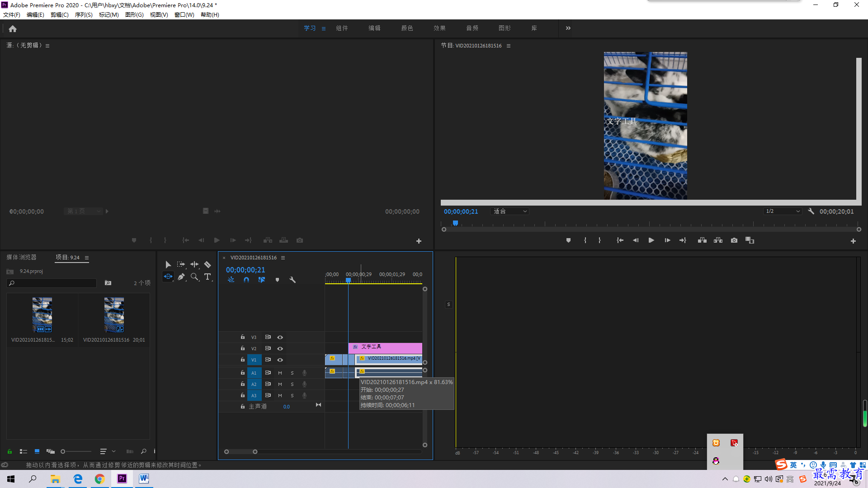The height and width of the screenshot is (488, 868).
Task: Open the 剪辑(C) menu
Action: pos(60,15)
